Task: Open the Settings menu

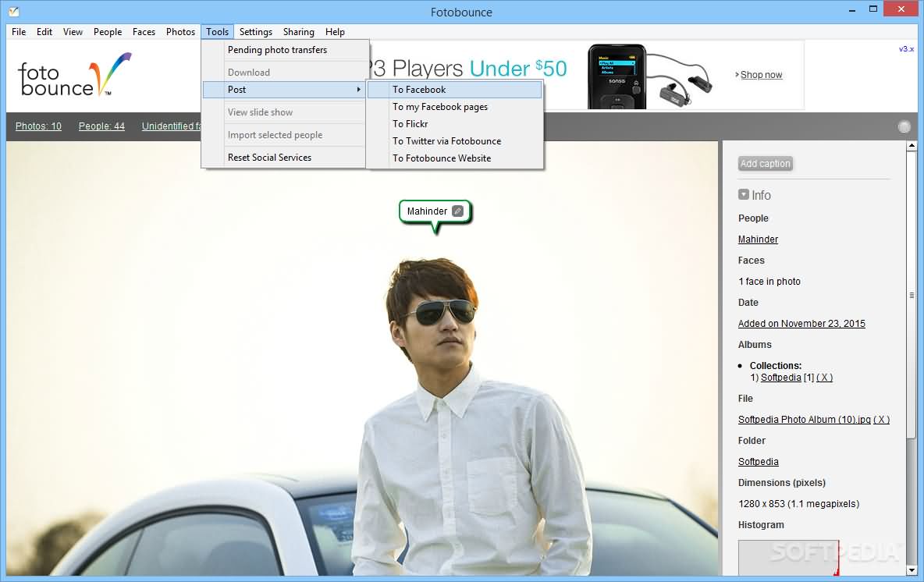Action: click(256, 32)
